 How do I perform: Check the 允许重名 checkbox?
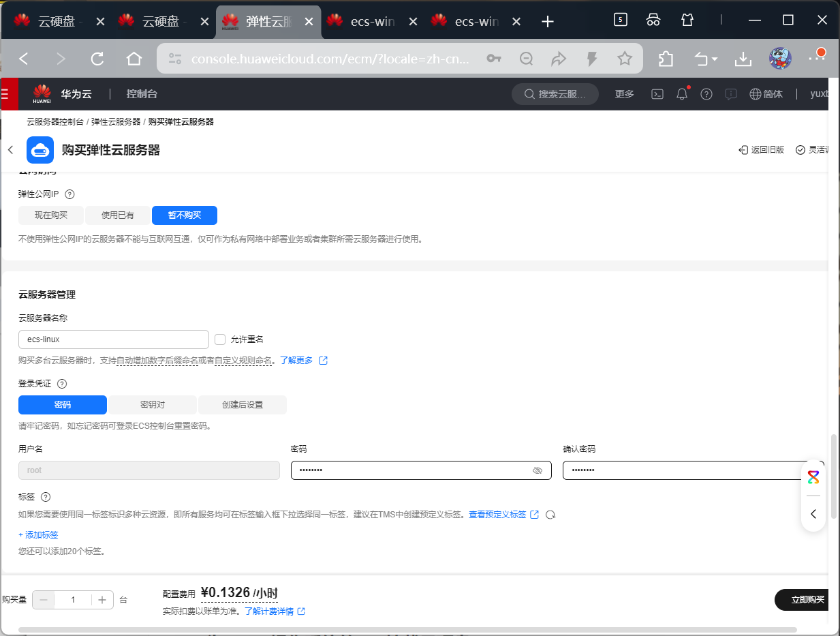tap(220, 339)
